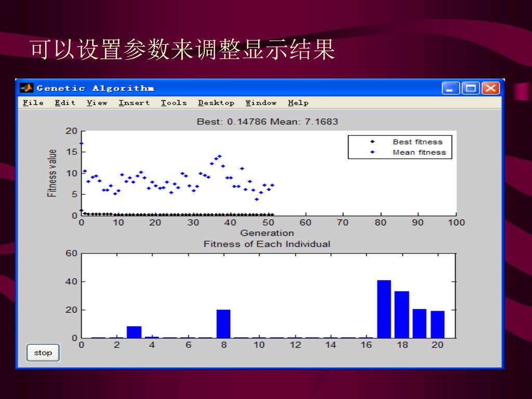
Task: Click the Fitness value axis label
Action: coord(51,173)
